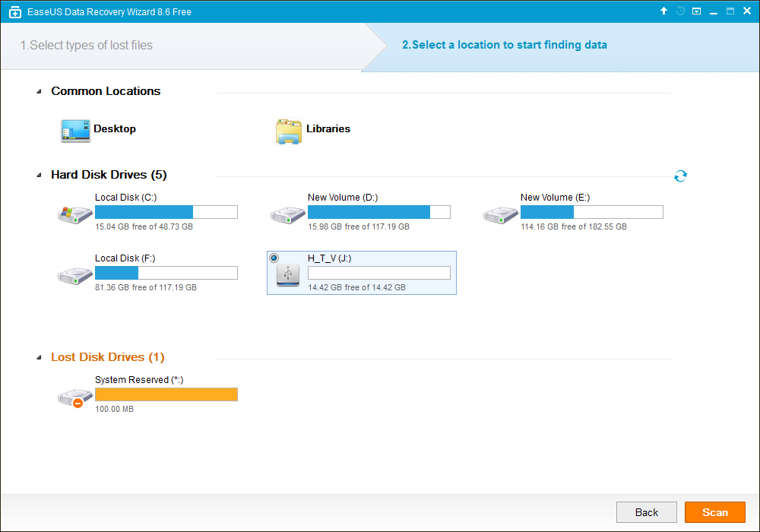Click the 'H_T_V (J:)' label
760x532 pixels.
pos(330,258)
